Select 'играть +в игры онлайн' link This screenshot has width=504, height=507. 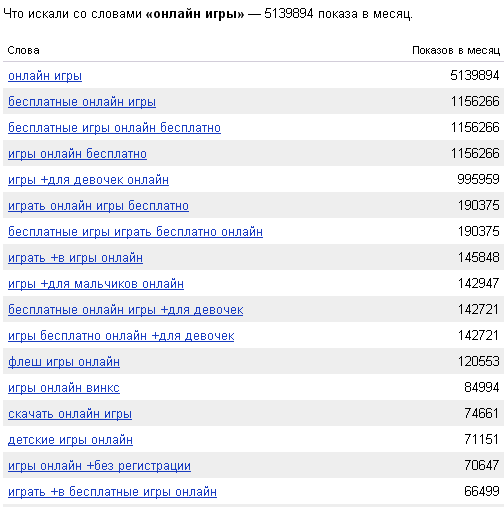pos(75,258)
